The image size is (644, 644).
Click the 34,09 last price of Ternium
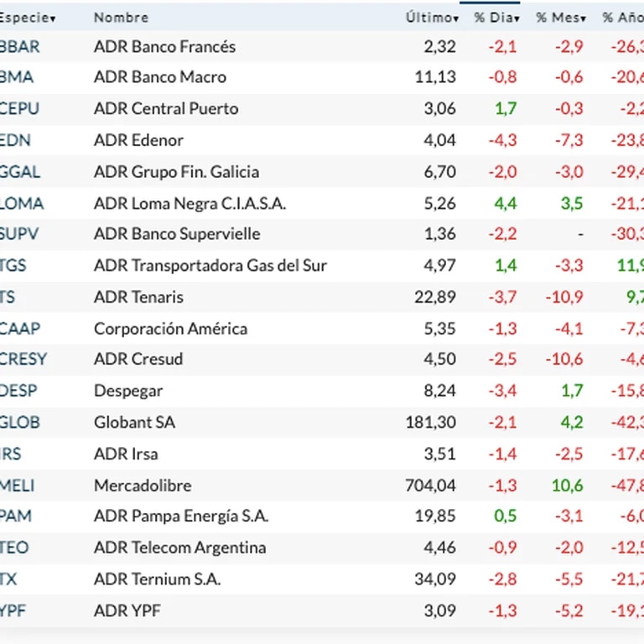click(435, 579)
